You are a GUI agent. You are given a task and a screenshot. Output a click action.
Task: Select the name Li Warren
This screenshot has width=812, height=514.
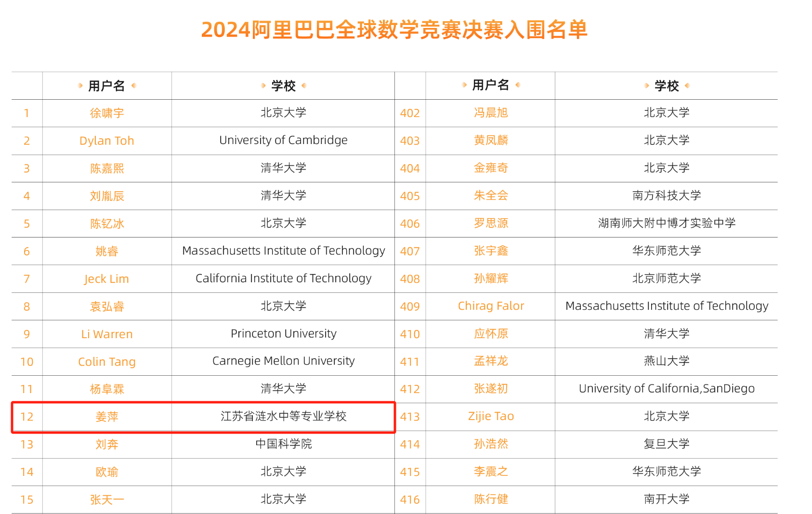(107, 334)
